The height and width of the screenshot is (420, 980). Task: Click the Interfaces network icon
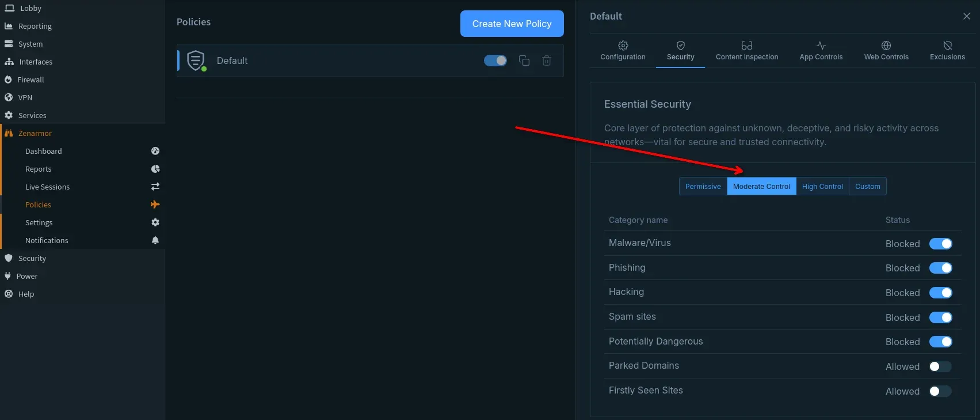[9, 62]
